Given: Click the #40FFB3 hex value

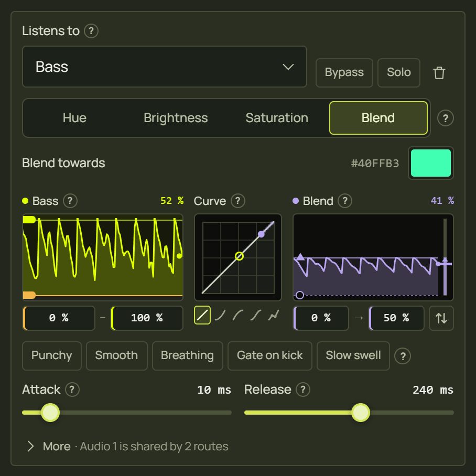Looking at the screenshot, I should tap(375, 164).
